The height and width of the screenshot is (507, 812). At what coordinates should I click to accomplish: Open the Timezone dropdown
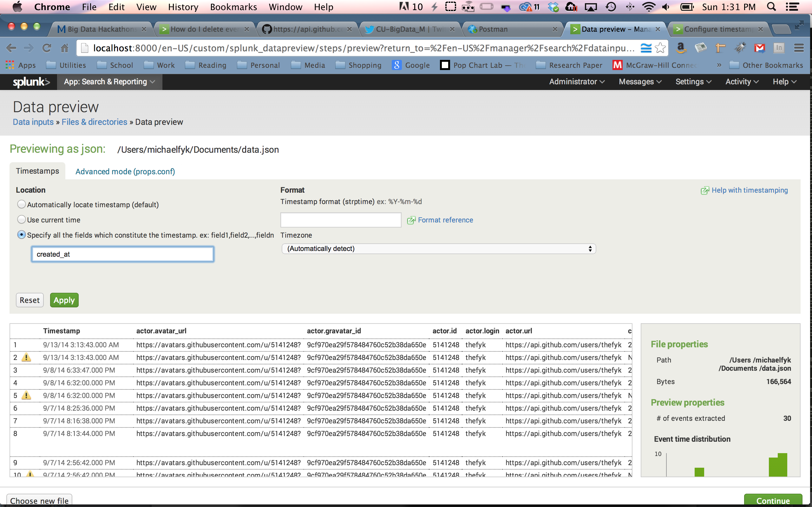pyautogui.click(x=438, y=249)
